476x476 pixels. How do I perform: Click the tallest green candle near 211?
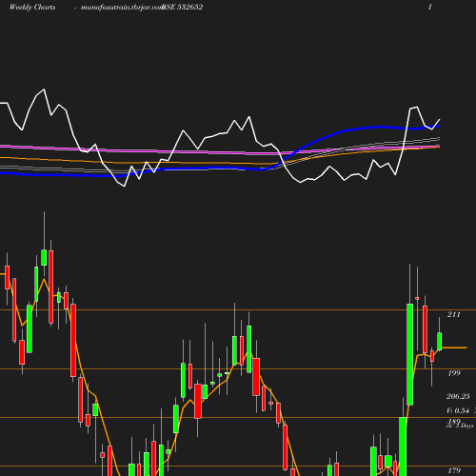[x=410, y=354]
